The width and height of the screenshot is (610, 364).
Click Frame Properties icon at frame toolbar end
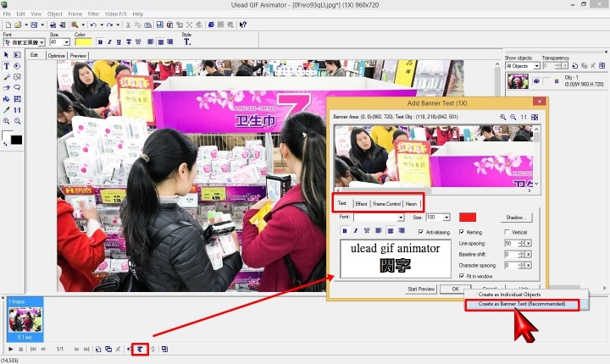pyautogui.click(x=165, y=350)
